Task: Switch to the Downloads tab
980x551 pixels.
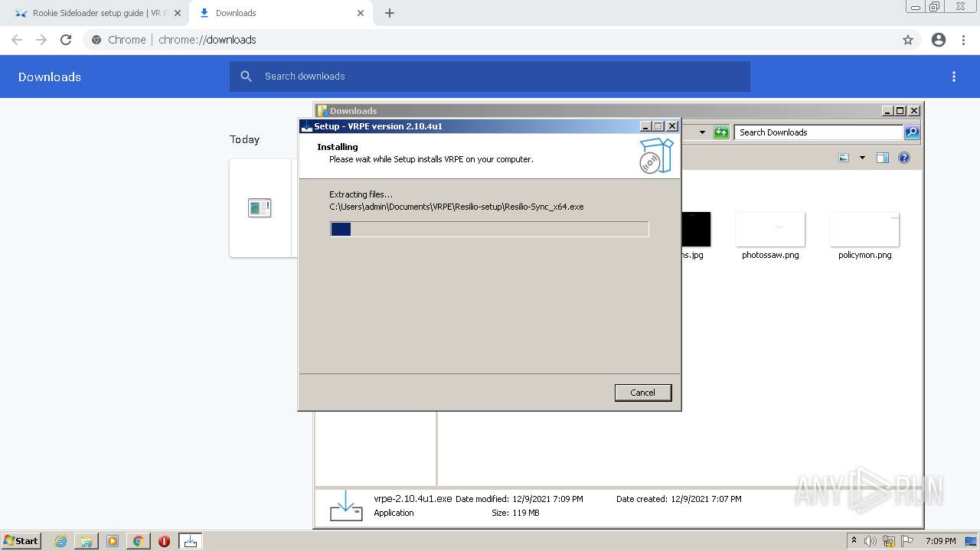Action: [282, 13]
